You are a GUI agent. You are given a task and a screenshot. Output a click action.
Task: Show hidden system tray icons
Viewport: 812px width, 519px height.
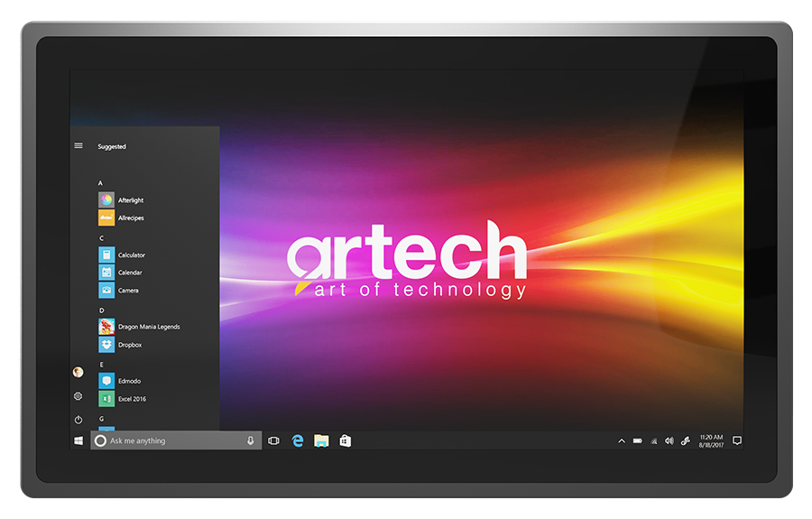click(x=621, y=440)
